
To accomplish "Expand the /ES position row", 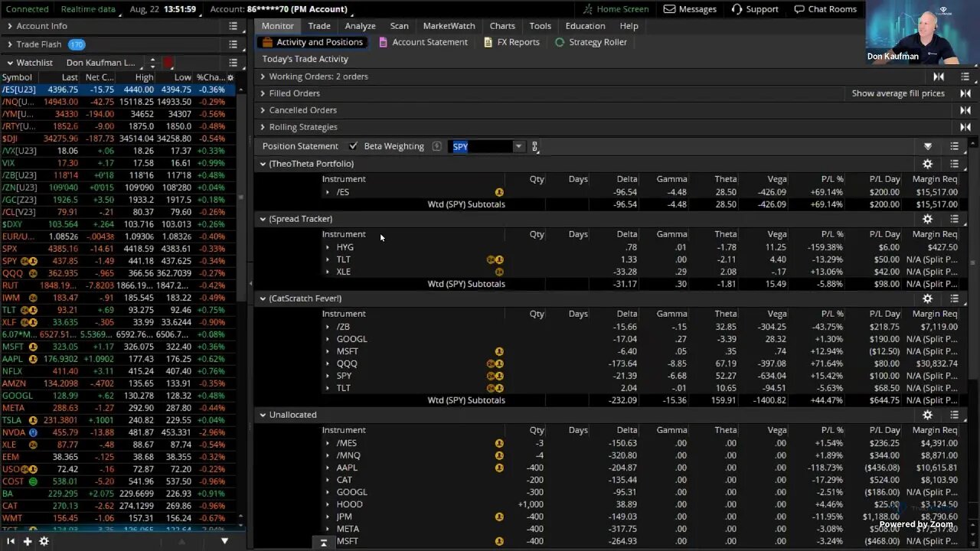I will pyautogui.click(x=328, y=192).
